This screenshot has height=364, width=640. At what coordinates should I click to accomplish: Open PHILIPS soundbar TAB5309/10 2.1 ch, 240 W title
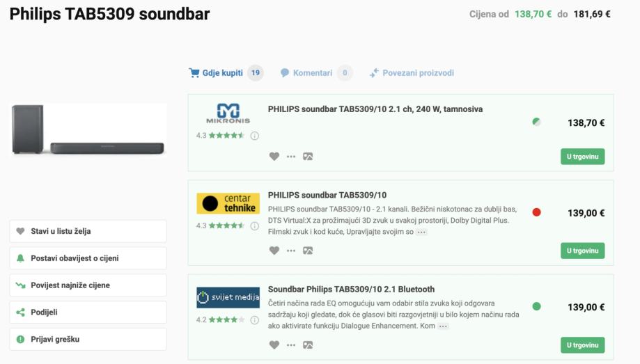click(x=375, y=109)
